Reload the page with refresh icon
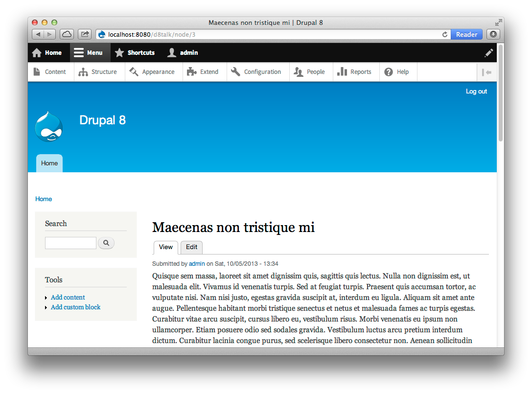The image size is (532, 394). pos(444,34)
